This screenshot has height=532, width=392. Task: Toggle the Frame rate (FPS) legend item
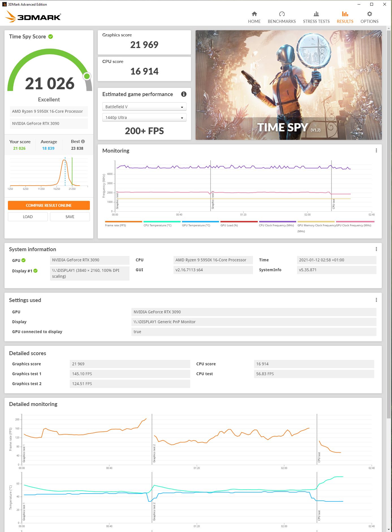coord(123,223)
